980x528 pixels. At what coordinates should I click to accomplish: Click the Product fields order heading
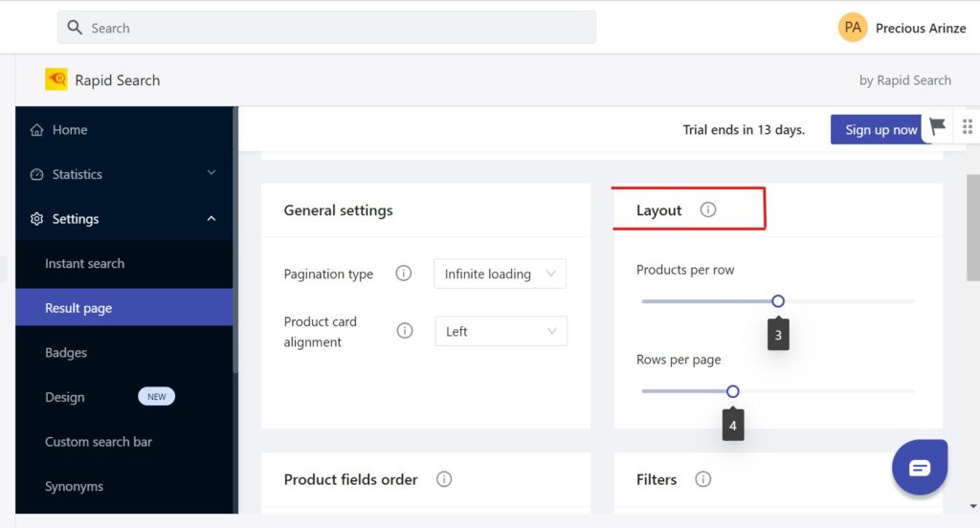click(350, 479)
